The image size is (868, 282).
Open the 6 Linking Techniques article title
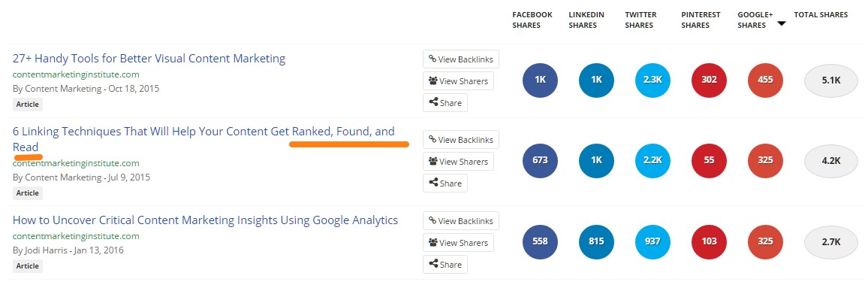click(203, 139)
